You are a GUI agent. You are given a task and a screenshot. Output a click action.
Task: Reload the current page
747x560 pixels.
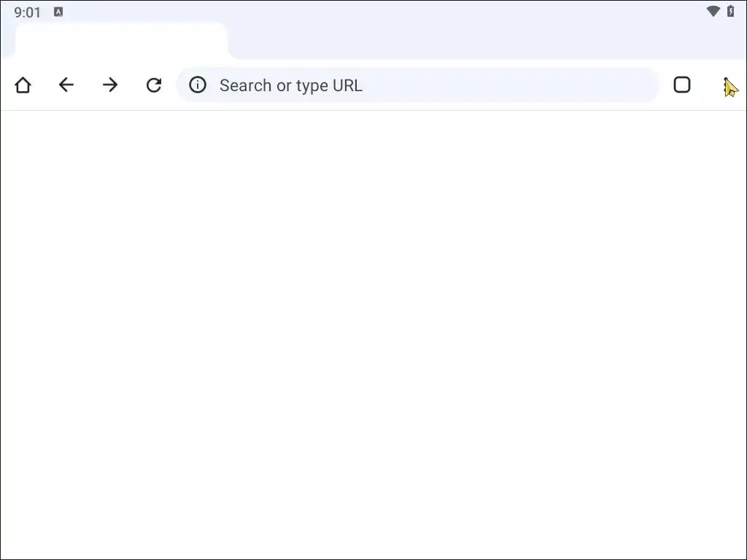point(154,85)
